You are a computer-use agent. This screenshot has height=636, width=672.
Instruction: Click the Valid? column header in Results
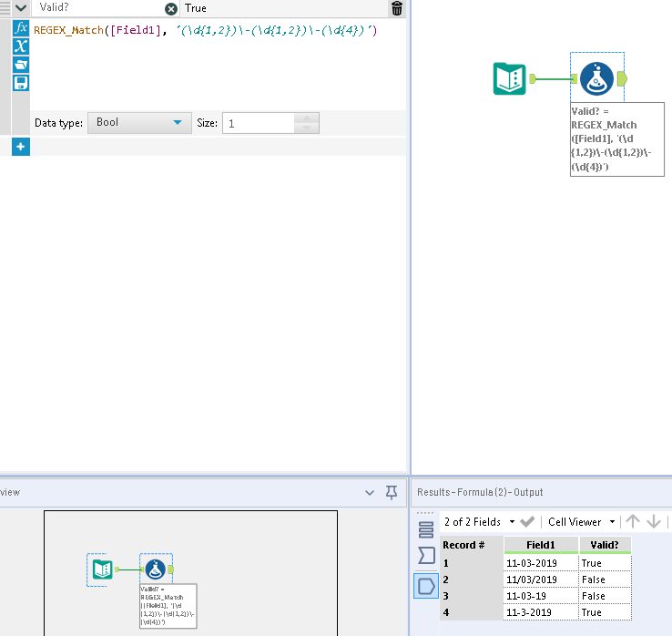pyautogui.click(x=605, y=545)
